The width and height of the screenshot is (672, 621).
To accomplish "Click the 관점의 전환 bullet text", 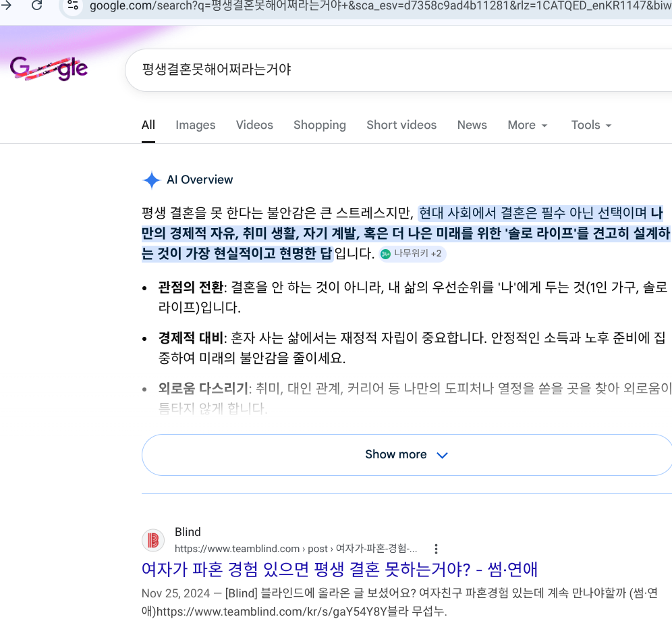I will click(412, 297).
